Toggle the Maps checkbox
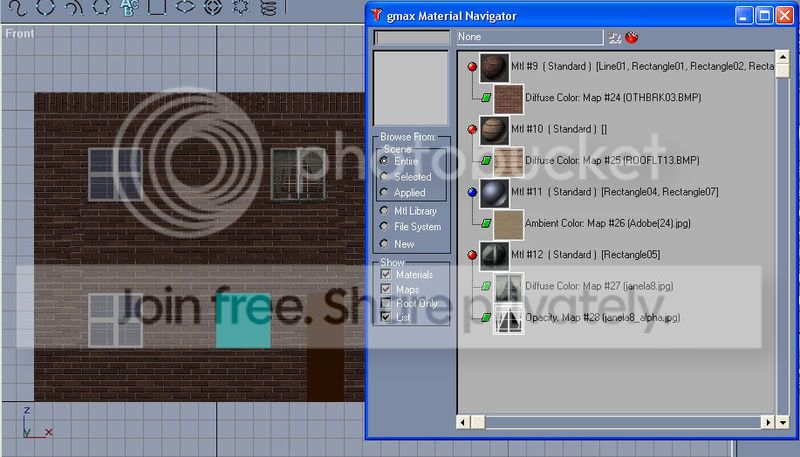The width and height of the screenshot is (800, 457). coord(386,289)
